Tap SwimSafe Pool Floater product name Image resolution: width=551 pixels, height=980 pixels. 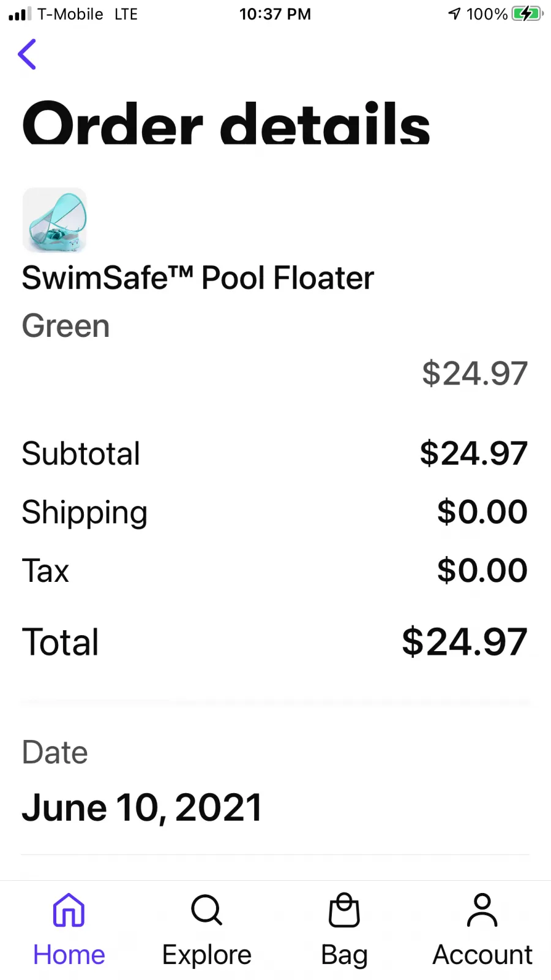[x=198, y=278]
